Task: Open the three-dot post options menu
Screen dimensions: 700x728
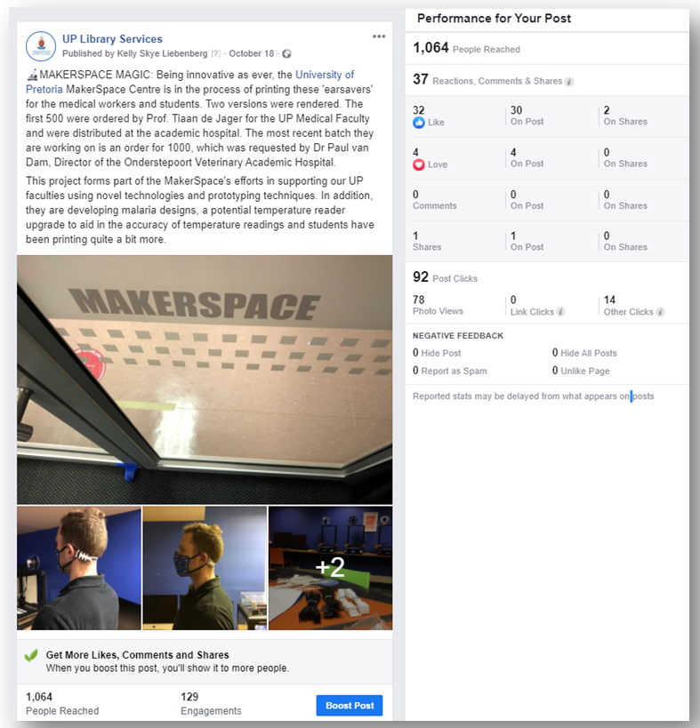Action: [379, 36]
